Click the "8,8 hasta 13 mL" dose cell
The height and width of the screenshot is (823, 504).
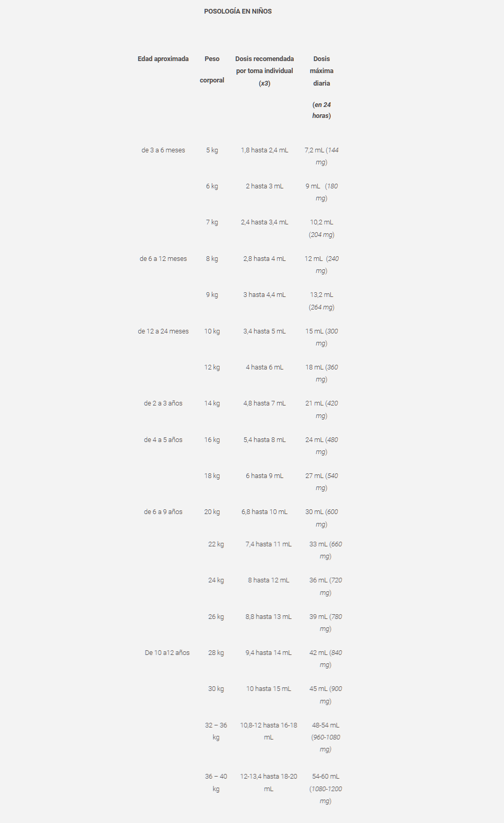tap(269, 617)
